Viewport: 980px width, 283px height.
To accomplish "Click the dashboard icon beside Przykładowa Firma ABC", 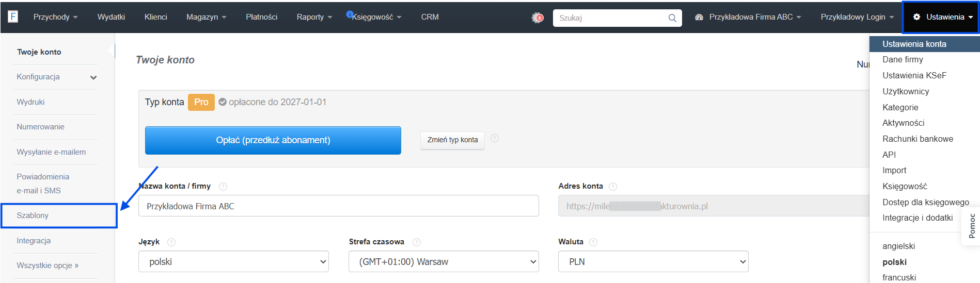I will (699, 17).
